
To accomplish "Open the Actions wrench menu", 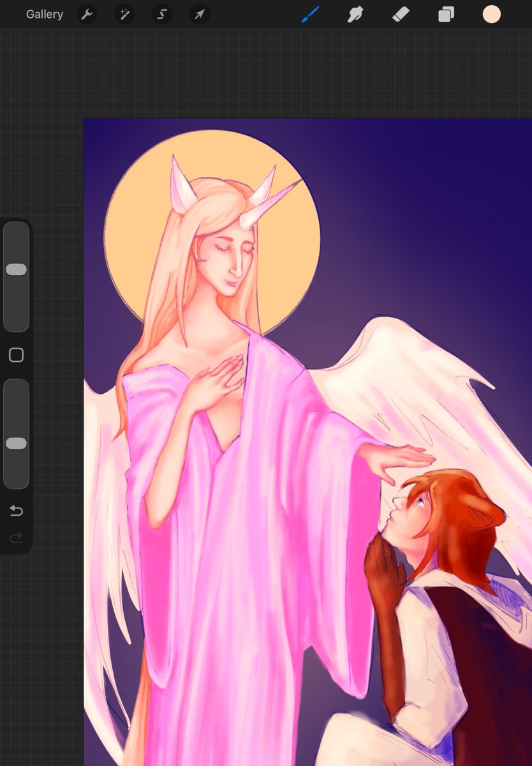I will pyautogui.click(x=87, y=14).
